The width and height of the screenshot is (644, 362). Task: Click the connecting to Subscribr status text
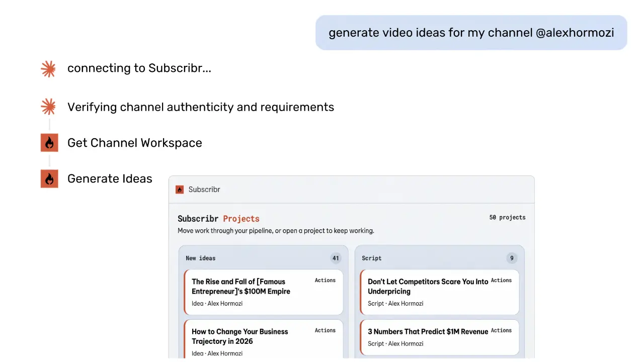(139, 68)
